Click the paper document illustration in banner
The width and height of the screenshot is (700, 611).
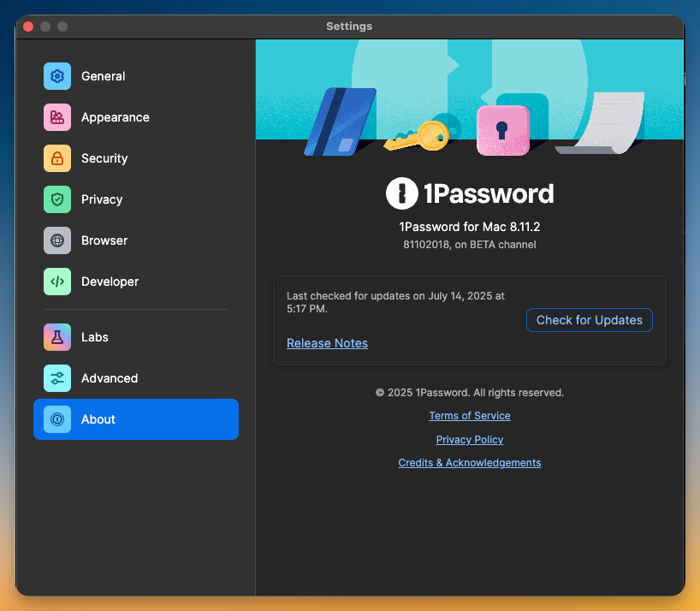coord(606,124)
